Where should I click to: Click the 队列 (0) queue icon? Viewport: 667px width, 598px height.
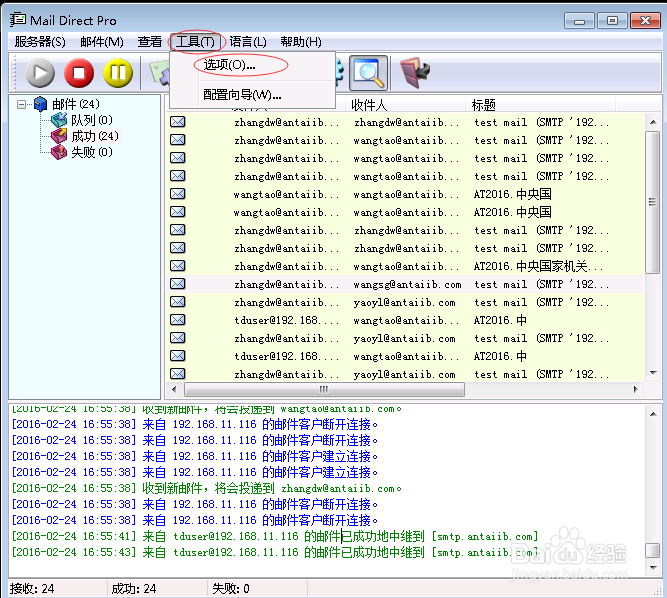[59, 120]
